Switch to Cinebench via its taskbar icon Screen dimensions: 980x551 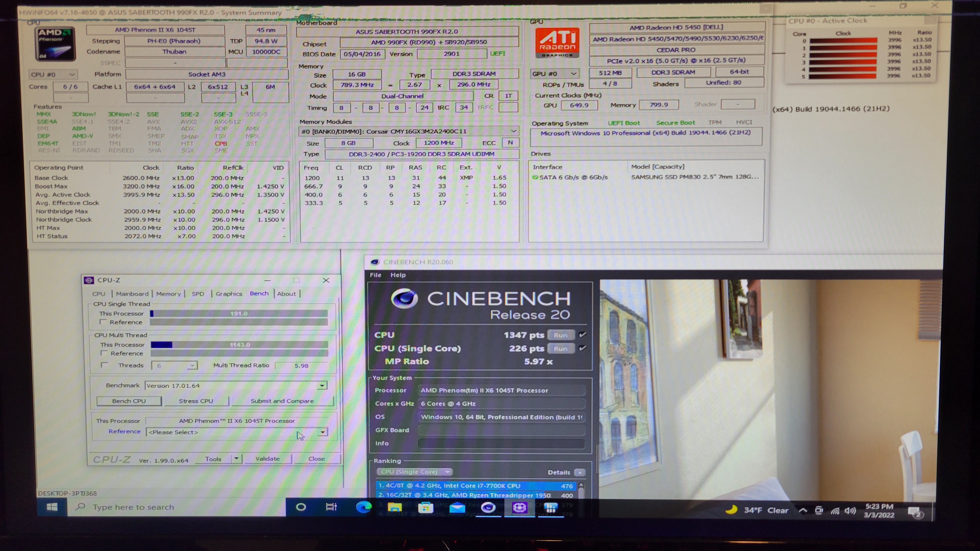tap(488, 507)
